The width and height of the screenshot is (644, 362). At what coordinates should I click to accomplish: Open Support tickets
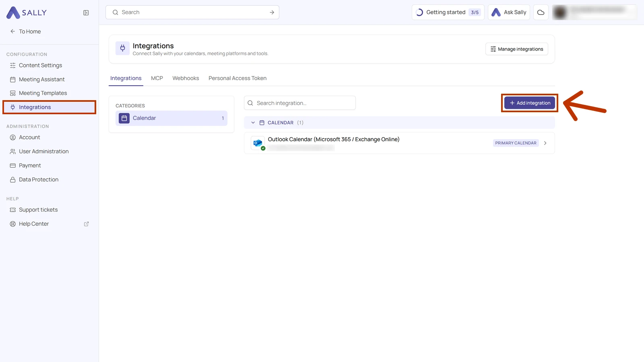click(x=49, y=210)
